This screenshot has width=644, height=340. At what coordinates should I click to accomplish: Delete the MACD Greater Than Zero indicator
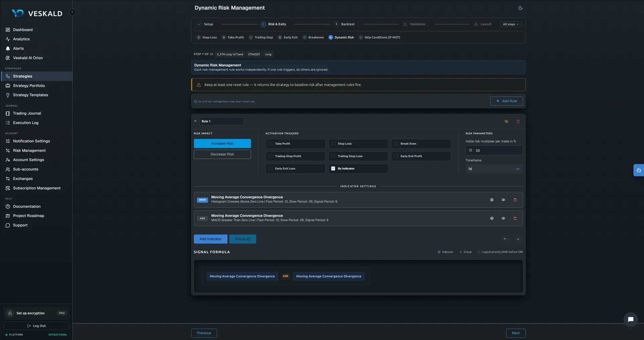[x=515, y=218]
